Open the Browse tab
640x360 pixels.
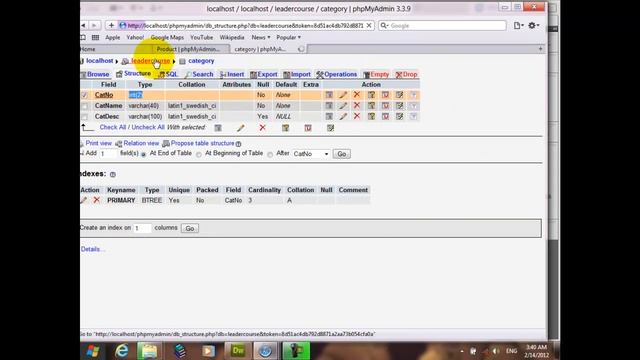95,74
